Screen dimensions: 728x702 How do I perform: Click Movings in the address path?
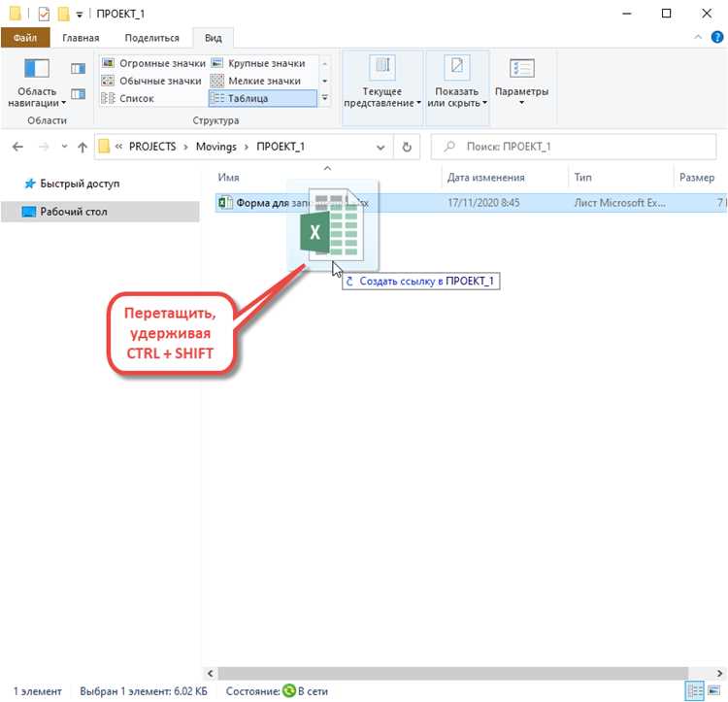tap(215, 147)
